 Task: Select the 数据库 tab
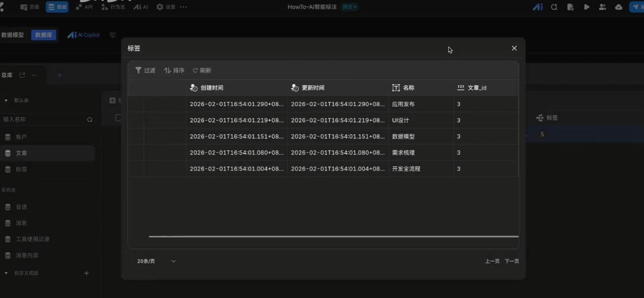43,35
